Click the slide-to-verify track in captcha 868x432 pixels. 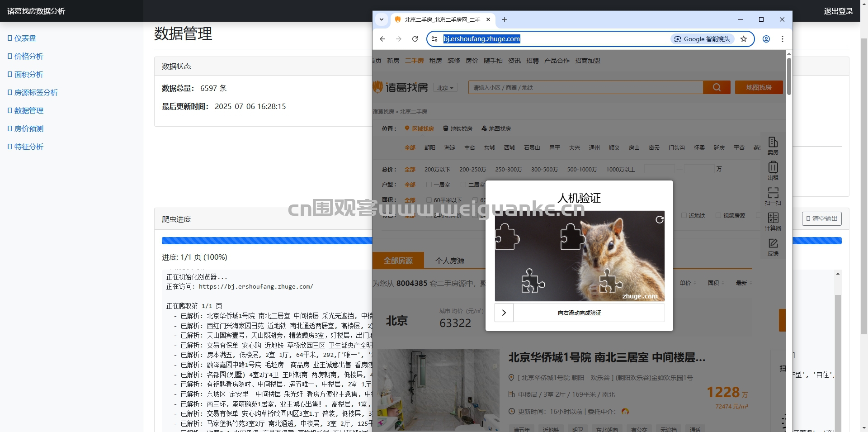580,313
